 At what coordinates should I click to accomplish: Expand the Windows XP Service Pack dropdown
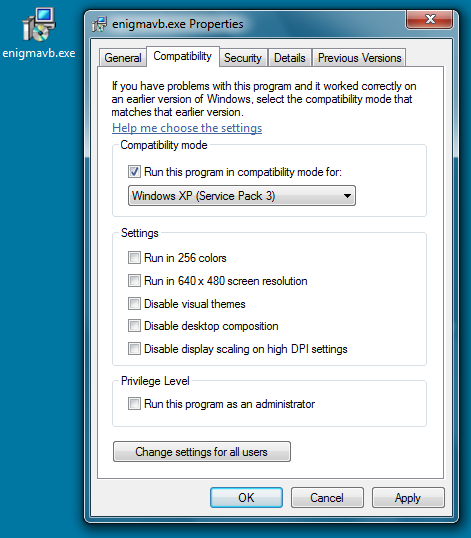(x=242, y=196)
